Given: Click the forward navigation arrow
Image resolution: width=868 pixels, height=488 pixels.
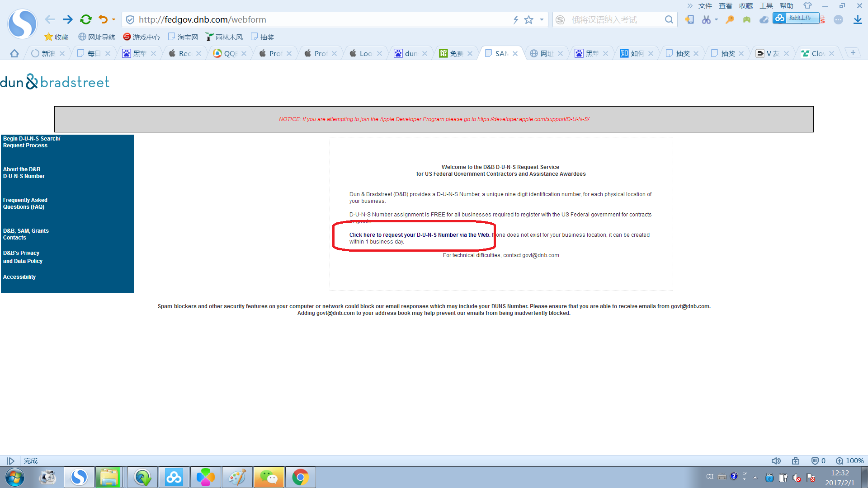Looking at the screenshot, I should pyautogui.click(x=67, y=19).
